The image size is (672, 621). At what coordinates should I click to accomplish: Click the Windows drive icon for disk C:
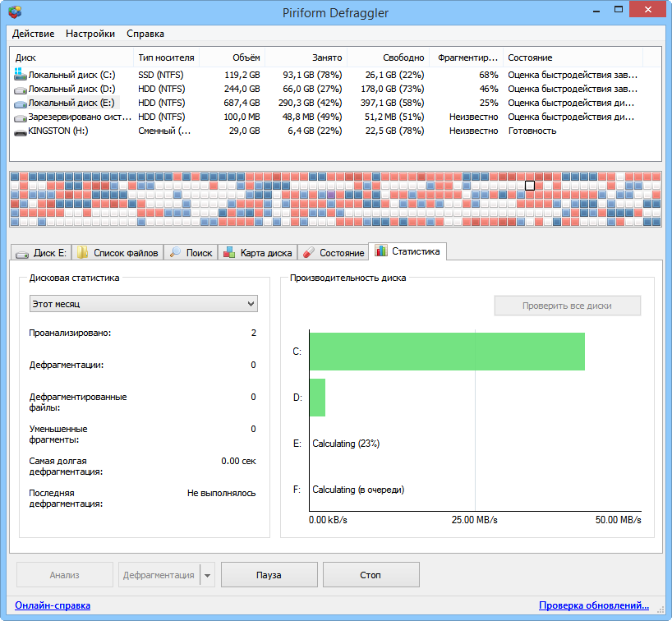[21, 74]
